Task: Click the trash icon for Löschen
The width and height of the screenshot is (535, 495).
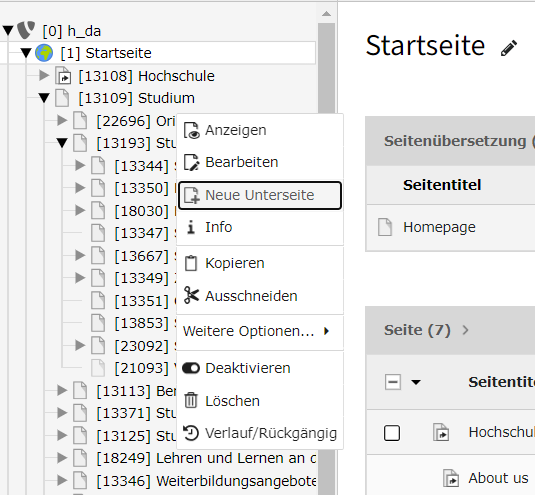Action: tap(191, 401)
